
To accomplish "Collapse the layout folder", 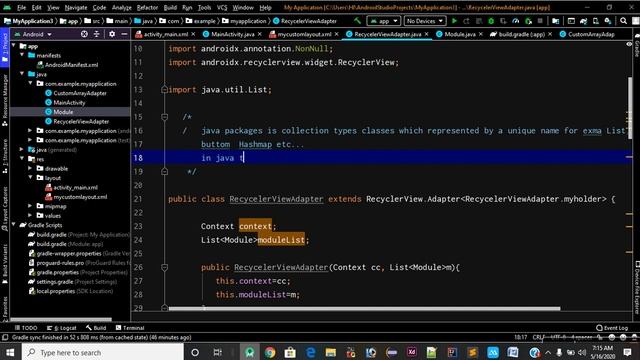I will (x=30, y=178).
